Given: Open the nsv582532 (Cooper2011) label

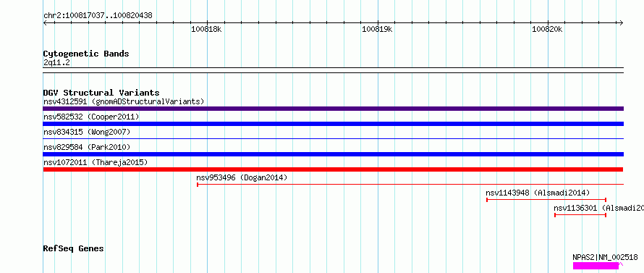Looking at the screenshot, I should (x=91, y=117).
